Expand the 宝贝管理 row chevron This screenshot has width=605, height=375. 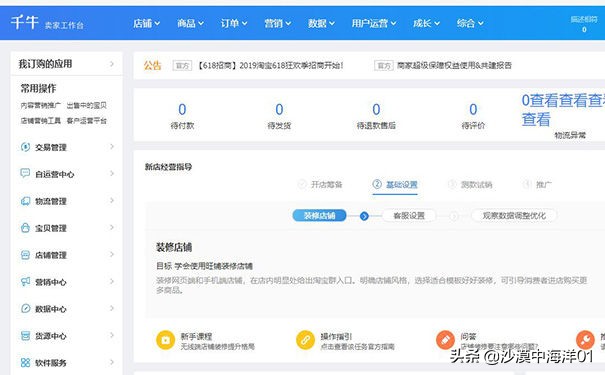point(112,228)
